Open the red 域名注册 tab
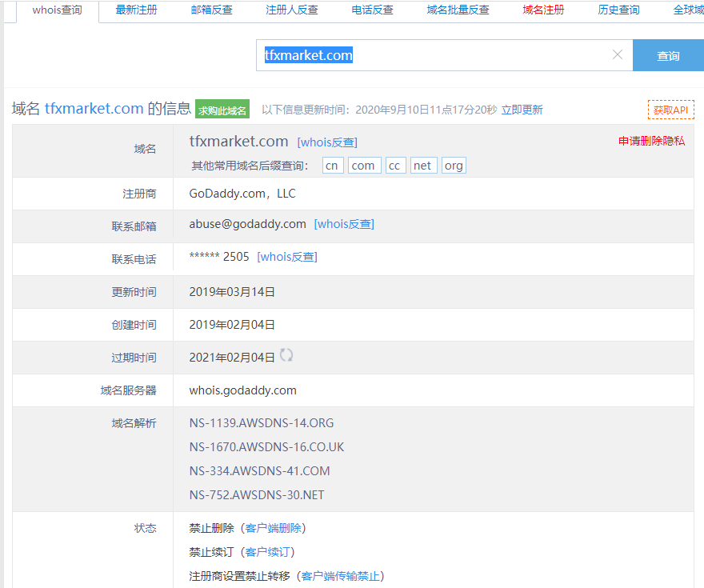 [543, 10]
